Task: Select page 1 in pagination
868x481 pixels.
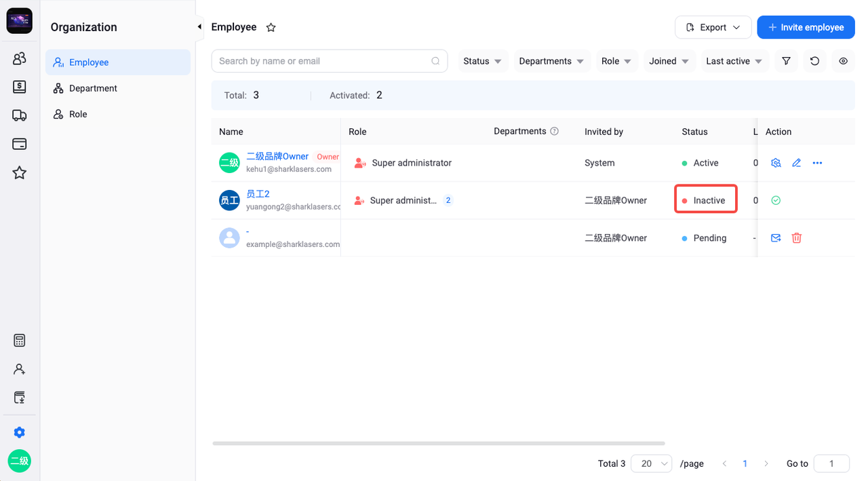Action: 745,463
